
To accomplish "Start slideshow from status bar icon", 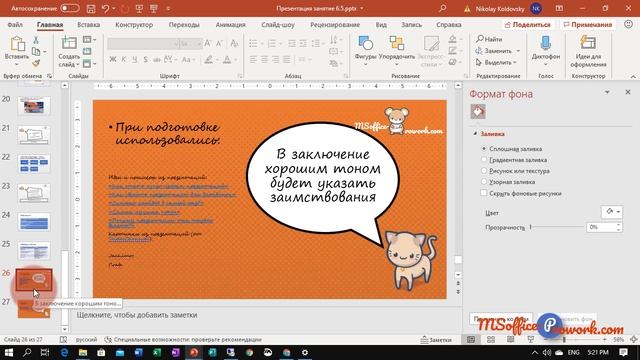I will 531,340.
